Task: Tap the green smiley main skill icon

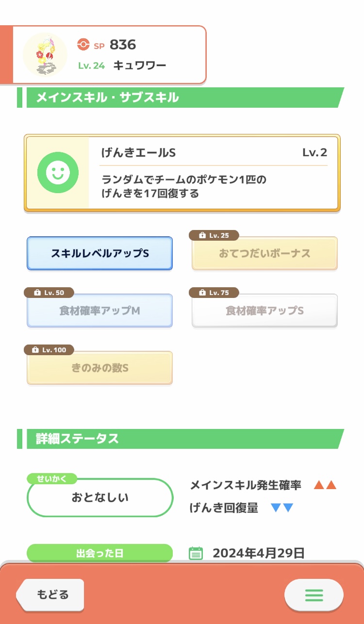Action: click(58, 172)
